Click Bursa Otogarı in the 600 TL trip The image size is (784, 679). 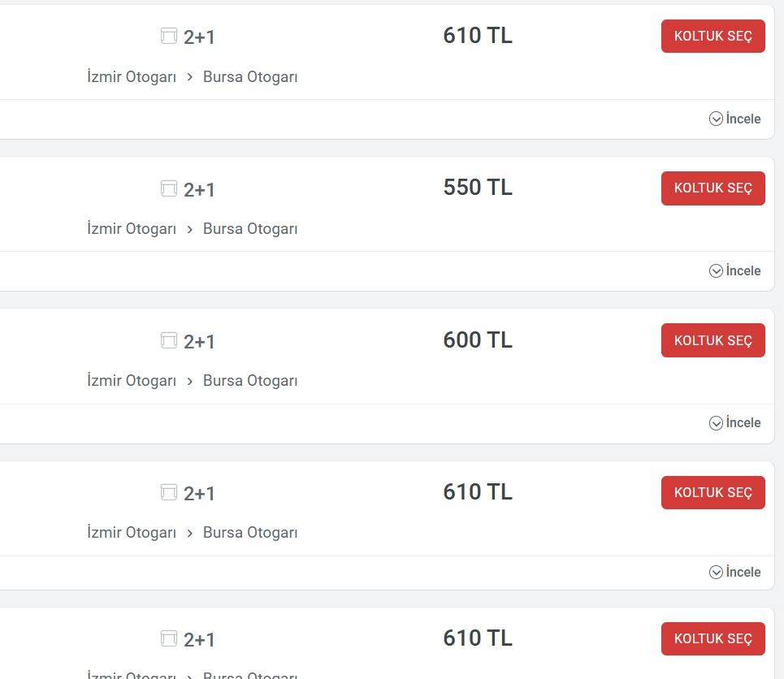point(250,381)
